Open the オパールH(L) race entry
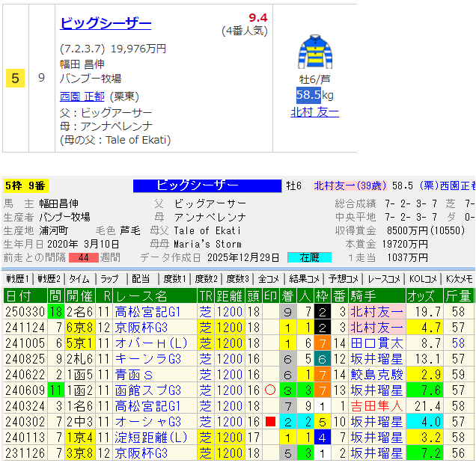476x463 pixels. coord(142,343)
